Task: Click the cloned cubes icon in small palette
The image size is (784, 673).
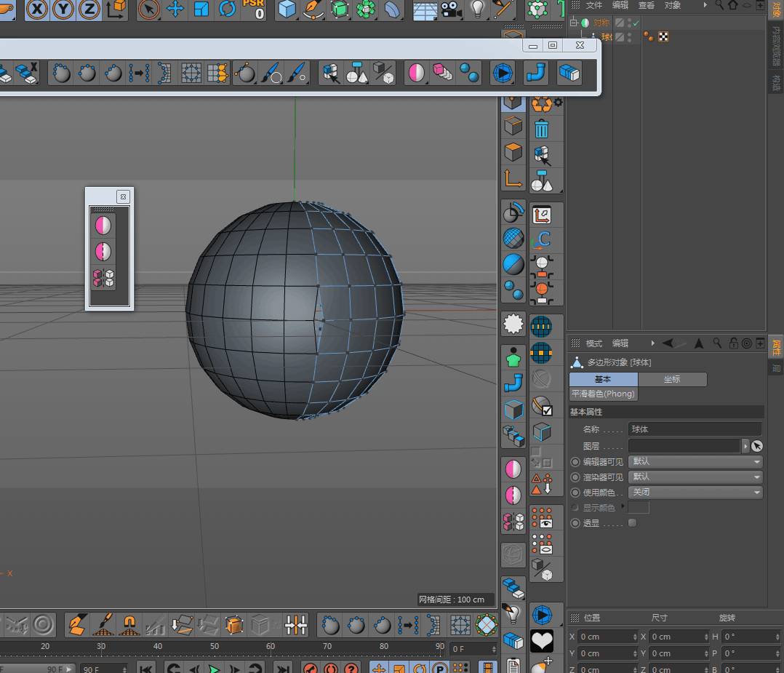Action: pyautogui.click(x=103, y=278)
